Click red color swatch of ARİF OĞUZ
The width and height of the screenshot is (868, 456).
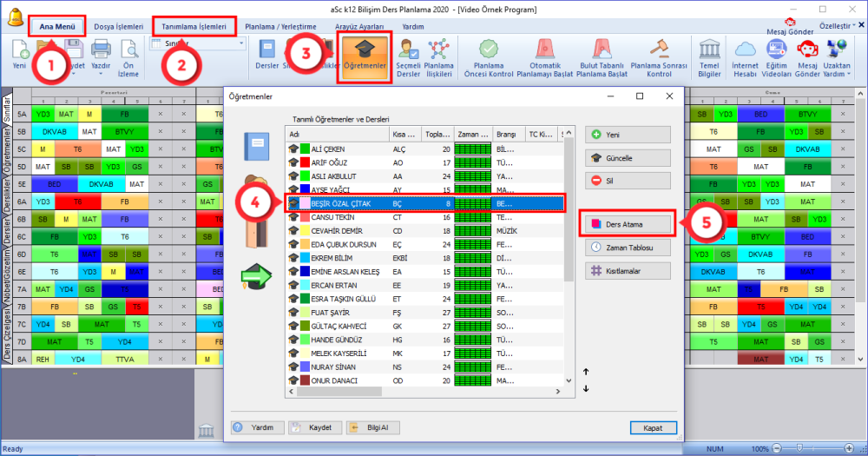[305, 163]
